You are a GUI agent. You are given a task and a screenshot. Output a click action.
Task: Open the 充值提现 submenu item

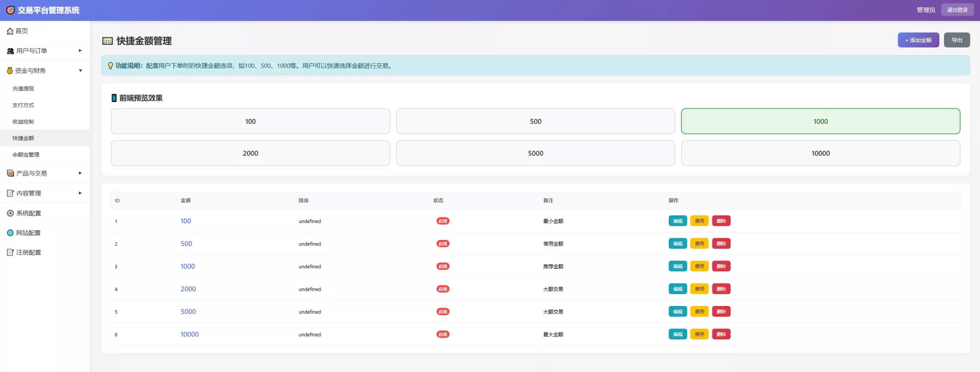click(23, 88)
